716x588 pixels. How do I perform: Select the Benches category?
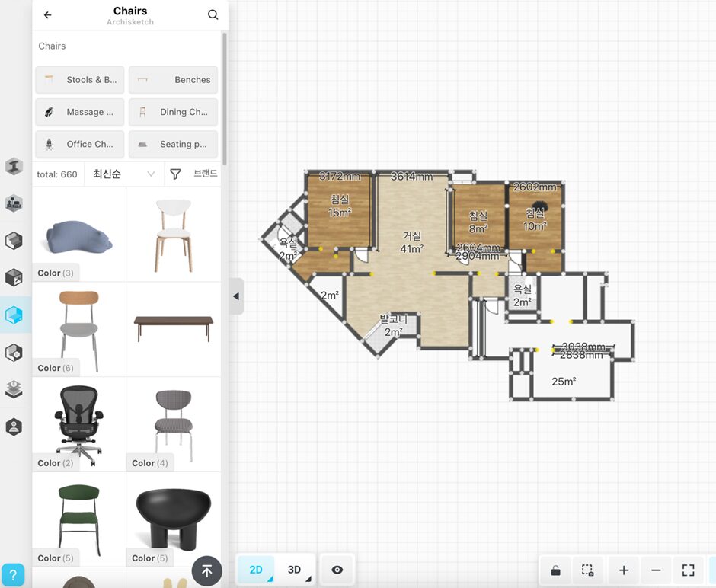point(173,80)
